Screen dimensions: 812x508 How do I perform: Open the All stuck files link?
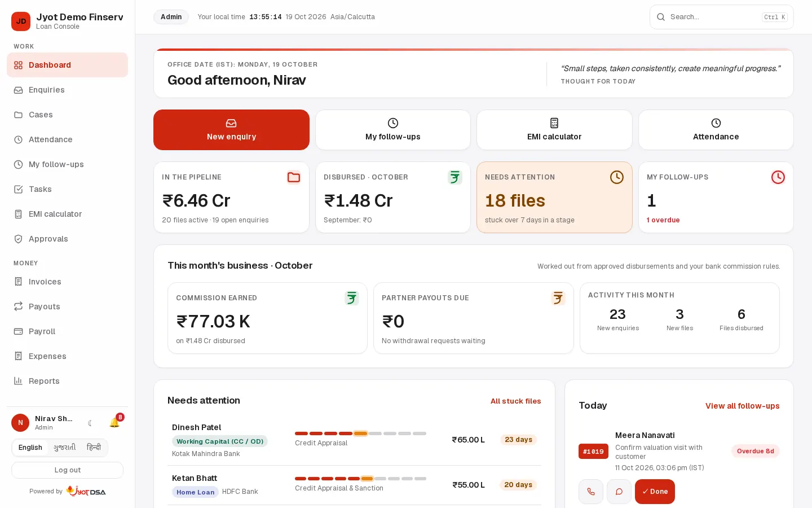(516, 401)
